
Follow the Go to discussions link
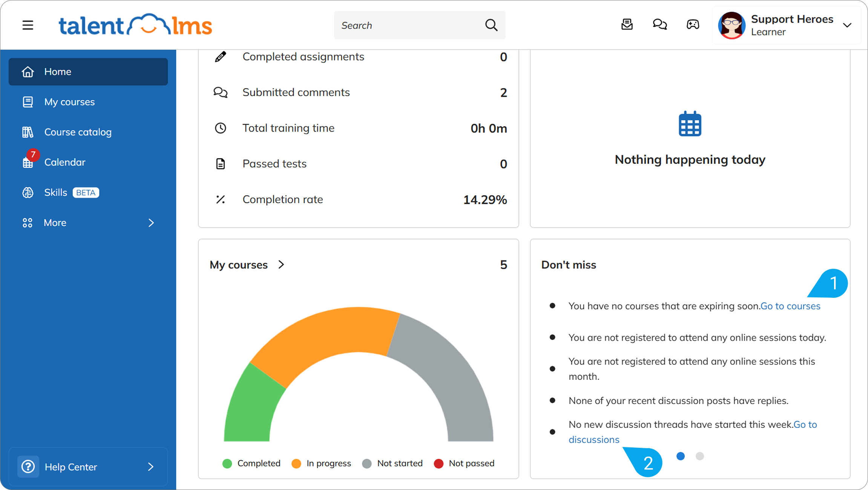(693, 432)
